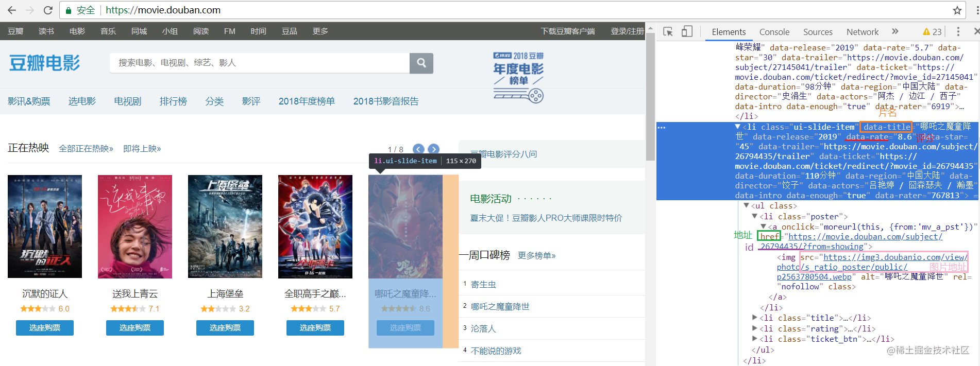The height and width of the screenshot is (366, 980).
Task: Buy tickets for 上海堡垒
Action: (x=225, y=328)
